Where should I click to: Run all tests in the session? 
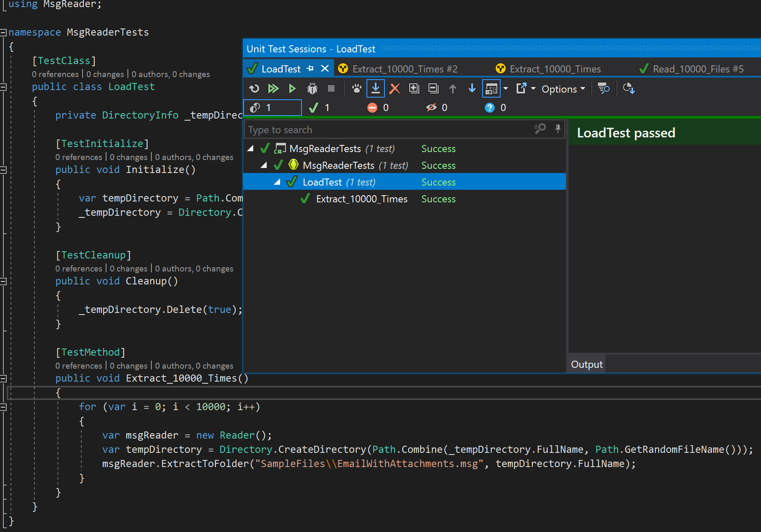point(274,88)
